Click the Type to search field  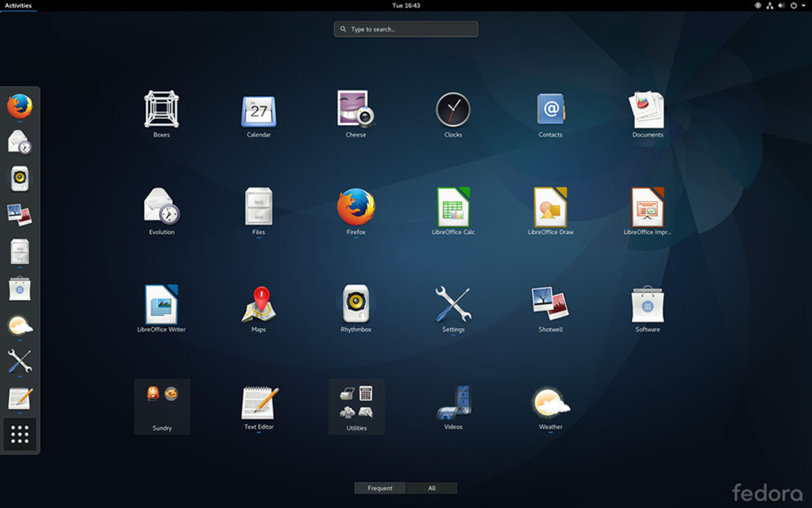(406, 29)
